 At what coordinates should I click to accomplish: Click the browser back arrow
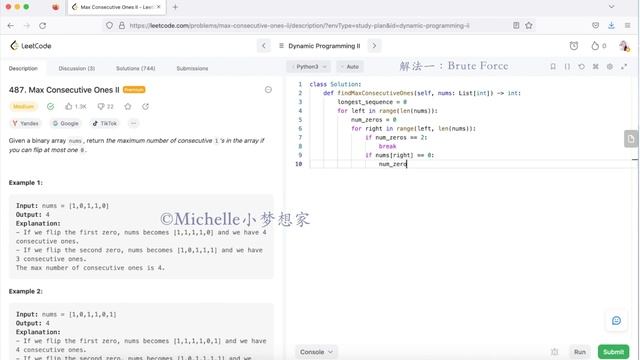tap(11, 25)
